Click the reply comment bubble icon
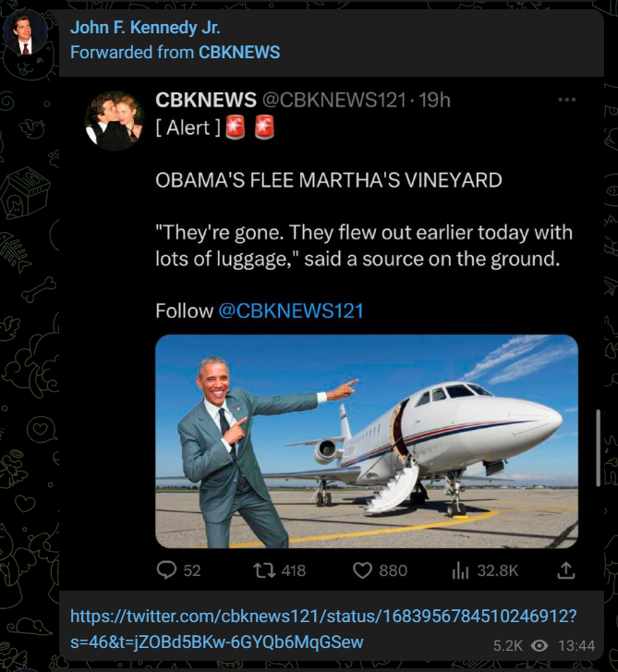 tap(166, 570)
